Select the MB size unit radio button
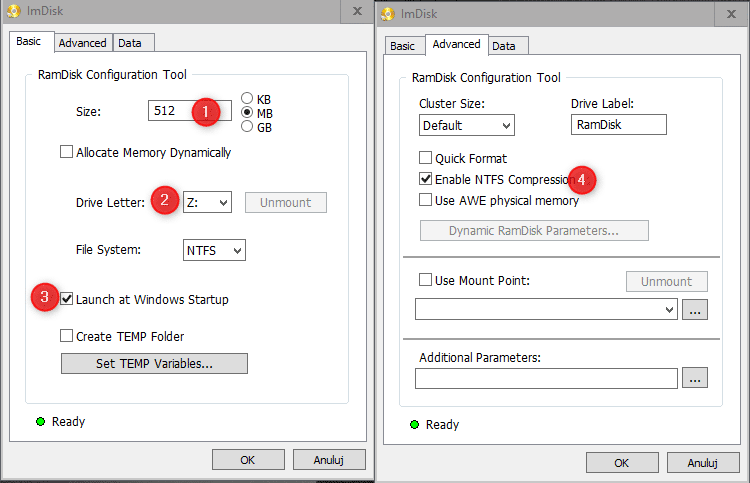 tap(247, 112)
